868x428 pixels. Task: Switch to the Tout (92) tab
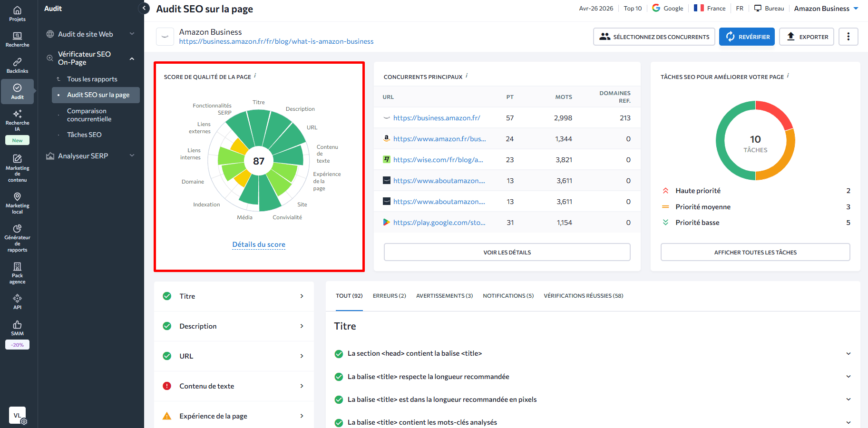coord(349,296)
